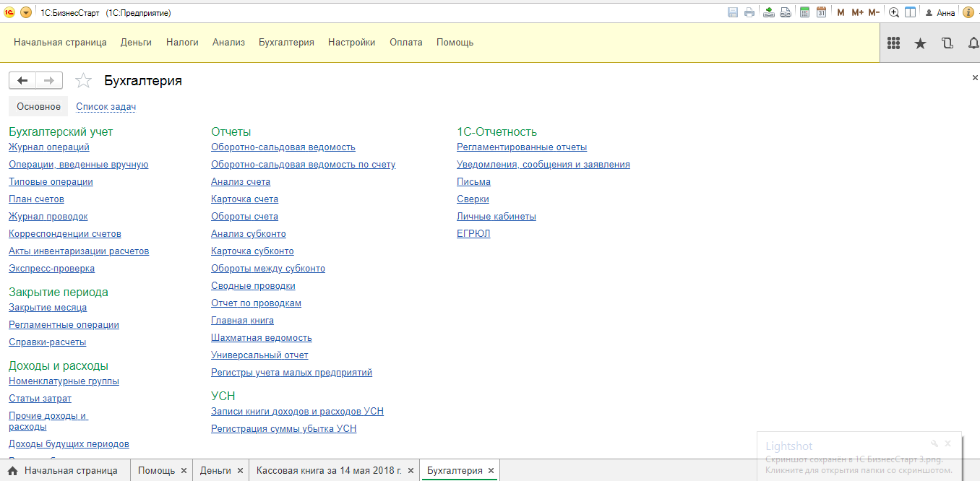Open the functions grid menu icon

click(893, 43)
